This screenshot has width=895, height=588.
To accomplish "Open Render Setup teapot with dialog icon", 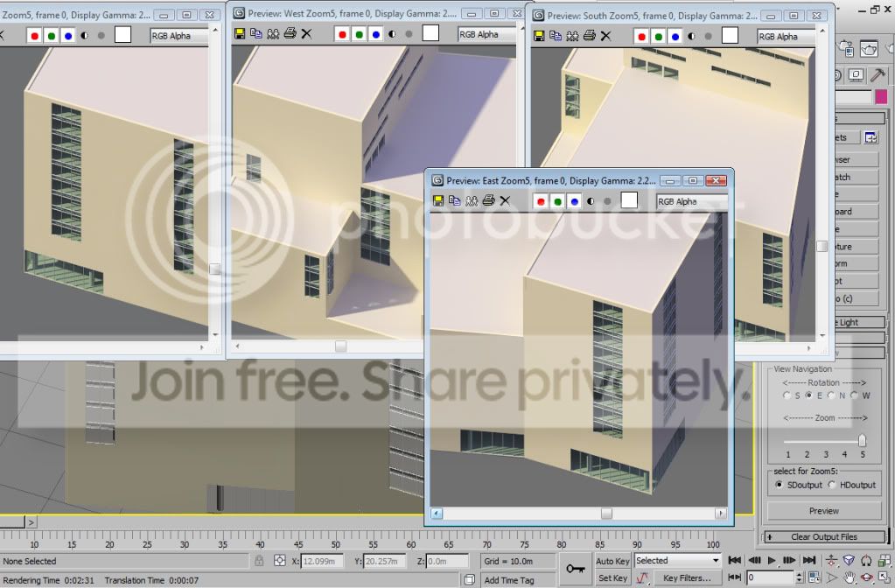I will coord(847,48).
